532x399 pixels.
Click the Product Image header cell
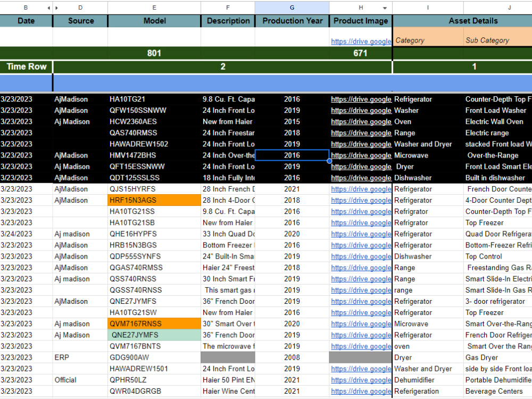[x=361, y=21]
